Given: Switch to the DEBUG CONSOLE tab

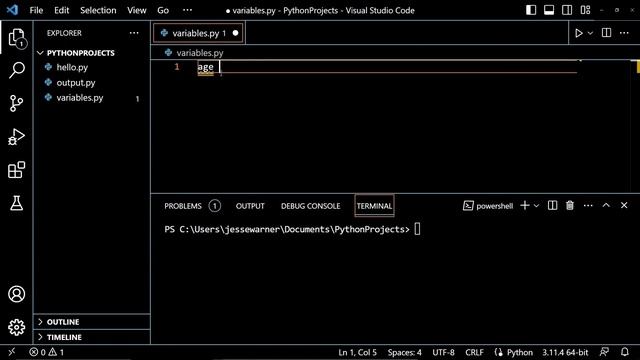Looking at the screenshot, I should [311, 206].
